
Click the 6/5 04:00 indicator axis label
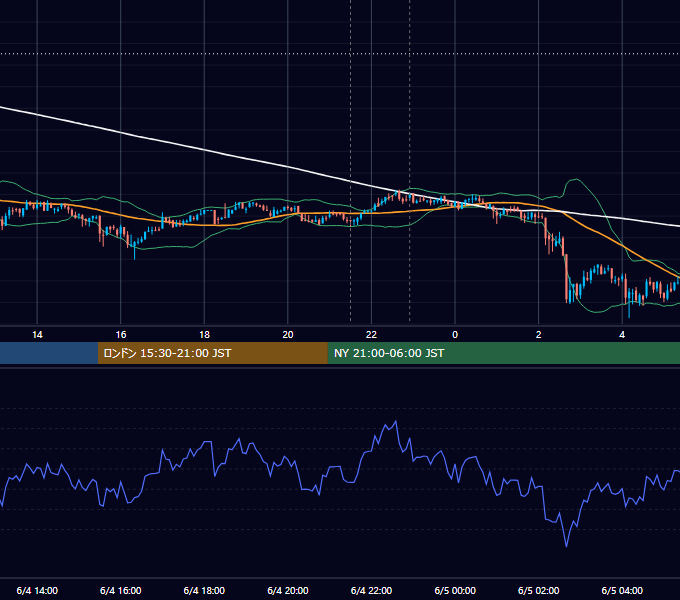tap(622, 590)
